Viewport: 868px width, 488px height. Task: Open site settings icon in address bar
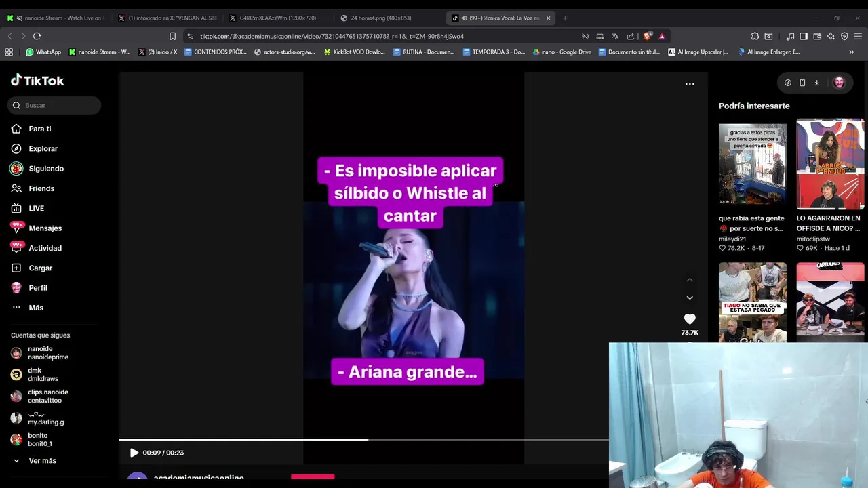pos(191,36)
